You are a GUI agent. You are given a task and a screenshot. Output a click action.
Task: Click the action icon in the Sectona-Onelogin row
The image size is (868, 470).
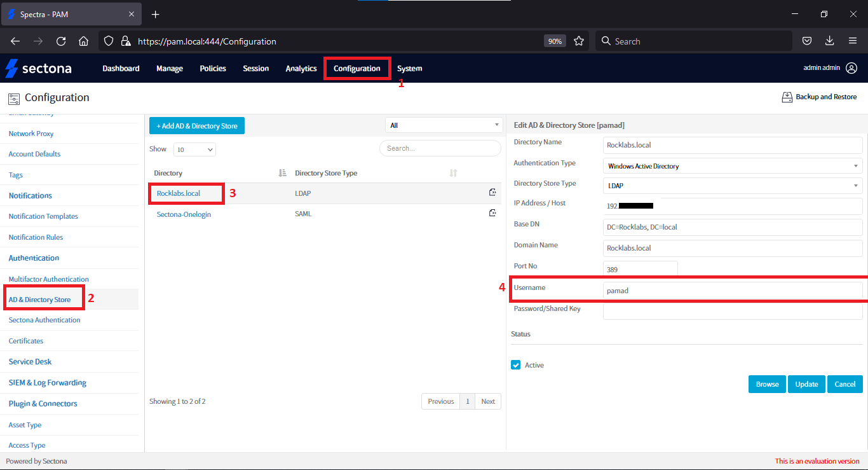(x=492, y=214)
